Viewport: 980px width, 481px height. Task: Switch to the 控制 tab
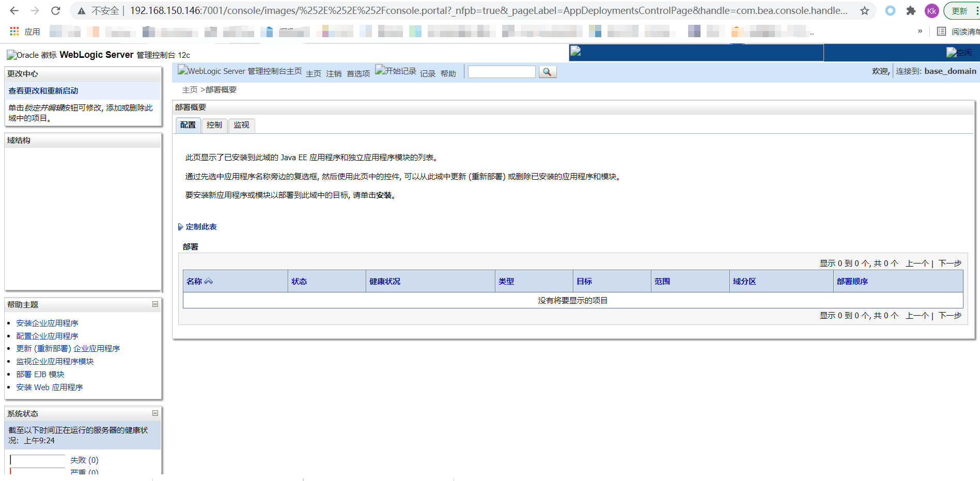214,125
